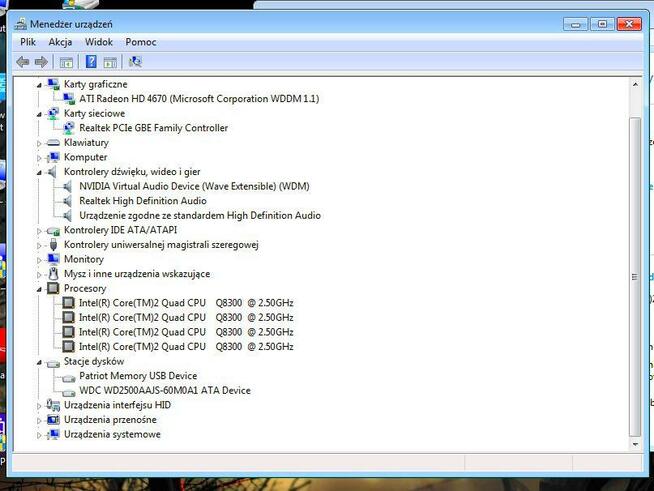Image resolution: width=654 pixels, height=491 pixels.
Task: Select ATI Radeon HD 4670 entry text
Action: (199, 99)
